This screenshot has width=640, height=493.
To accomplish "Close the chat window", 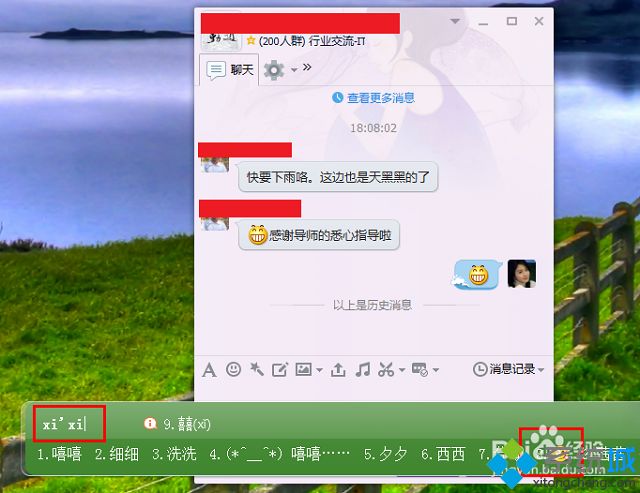I will point(539,21).
